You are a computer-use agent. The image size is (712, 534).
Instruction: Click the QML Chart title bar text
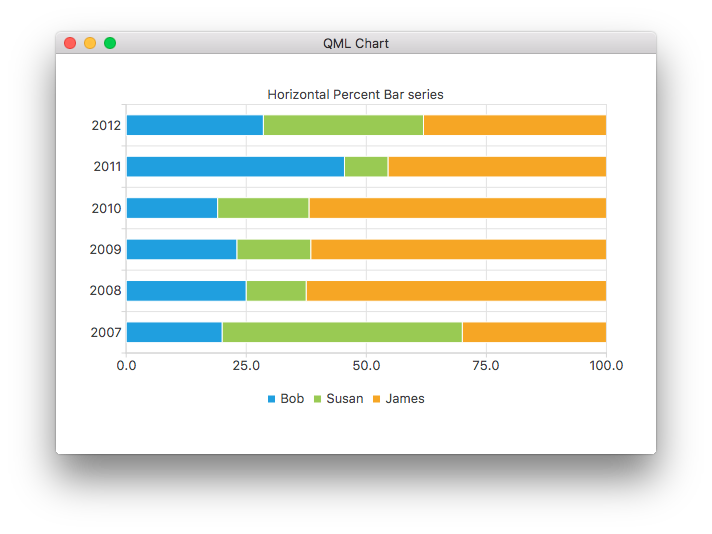point(356,43)
